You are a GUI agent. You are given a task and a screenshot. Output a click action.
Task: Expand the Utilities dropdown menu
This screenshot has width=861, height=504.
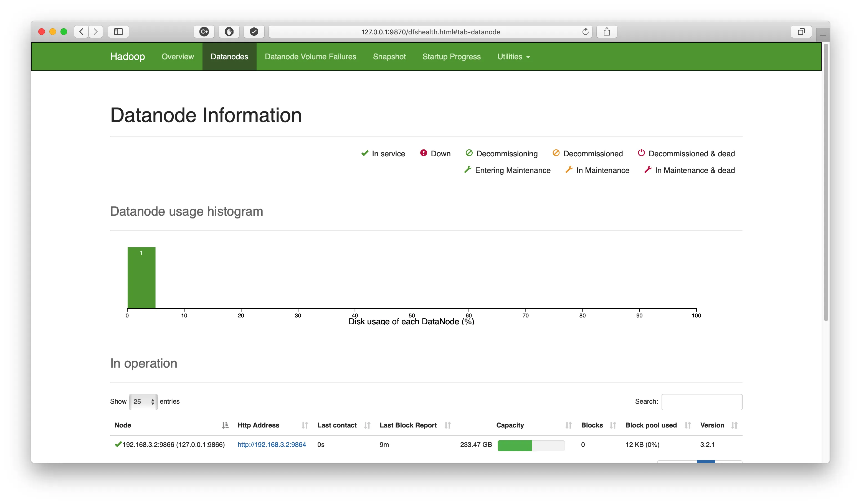(513, 57)
